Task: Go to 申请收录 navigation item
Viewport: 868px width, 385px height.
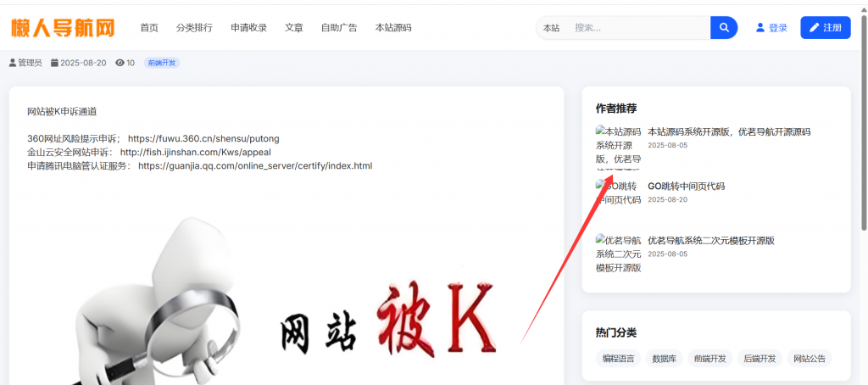Action: pos(249,28)
